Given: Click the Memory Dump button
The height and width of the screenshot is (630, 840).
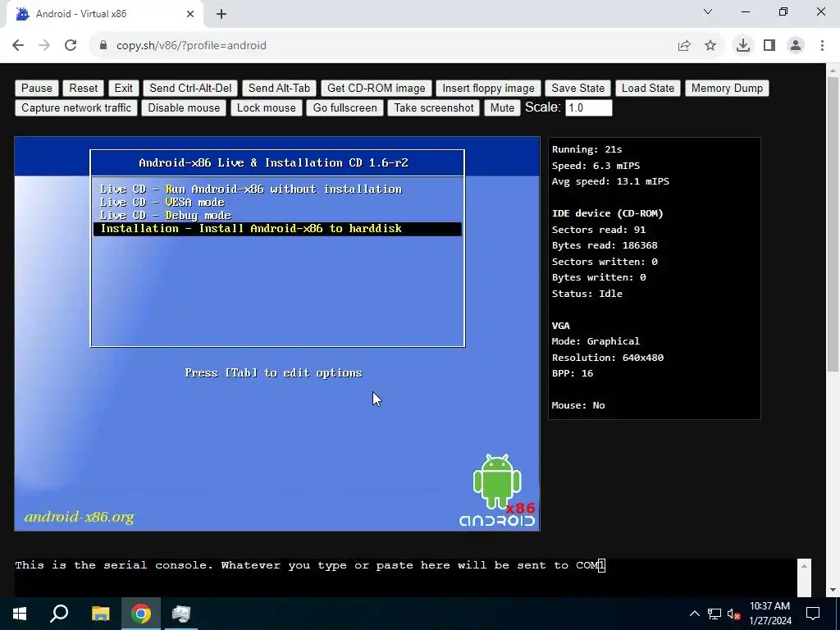Looking at the screenshot, I should coord(727,88).
